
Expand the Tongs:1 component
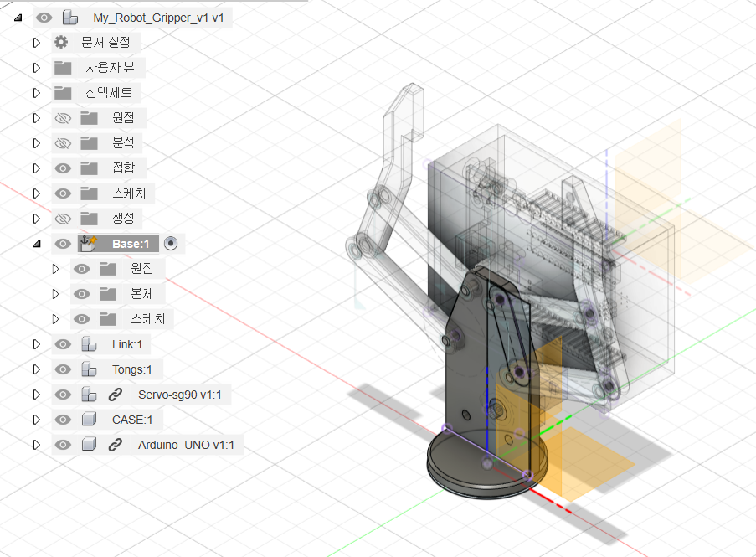pyautogui.click(x=37, y=369)
